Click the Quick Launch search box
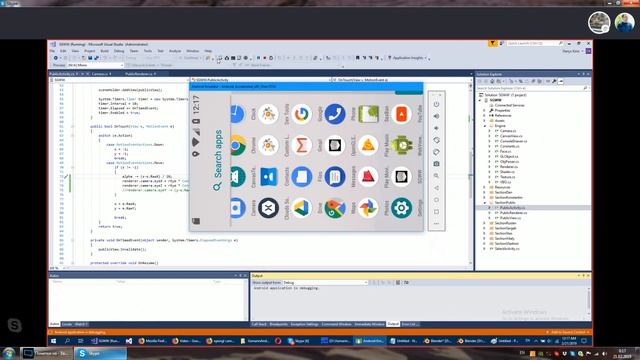This screenshot has width=640, height=360. pos(535,43)
